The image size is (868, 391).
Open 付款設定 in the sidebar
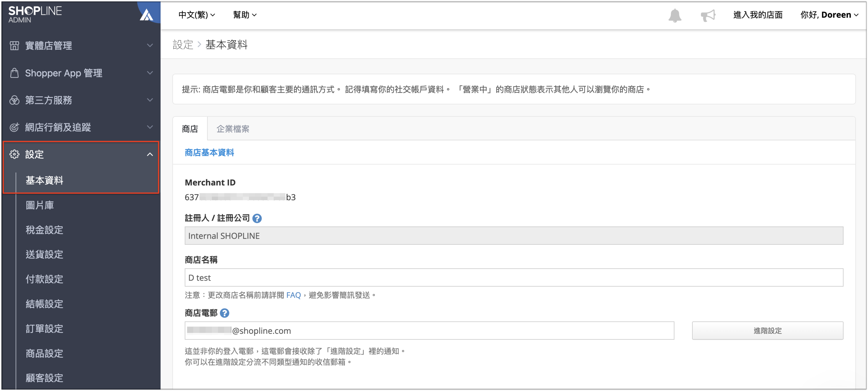[44, 279]
